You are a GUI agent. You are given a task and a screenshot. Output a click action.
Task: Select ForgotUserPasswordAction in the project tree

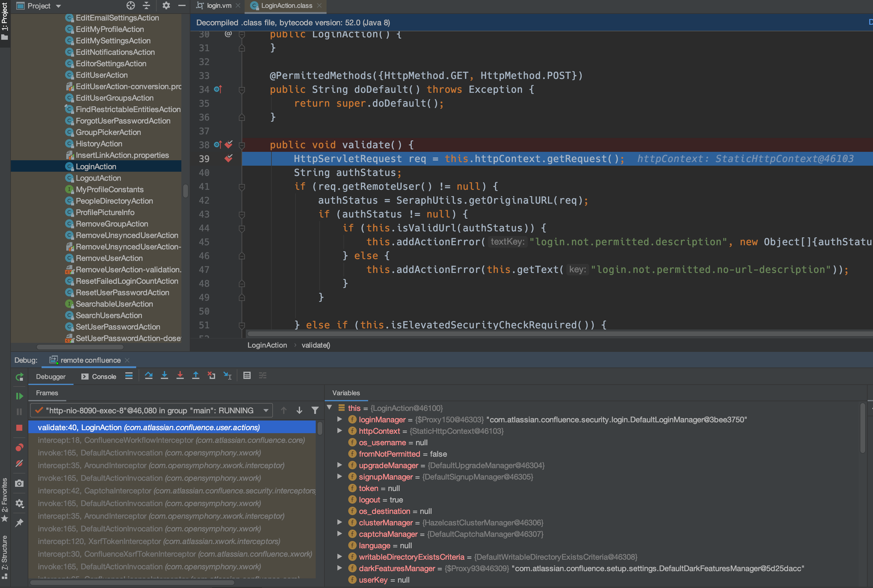point(123,121)
